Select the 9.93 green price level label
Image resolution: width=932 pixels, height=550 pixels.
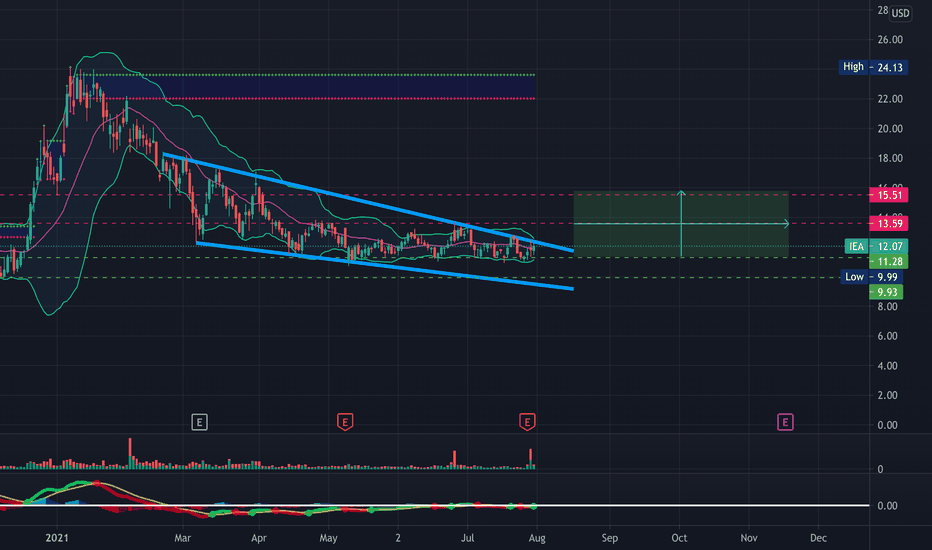pos(886,292)
